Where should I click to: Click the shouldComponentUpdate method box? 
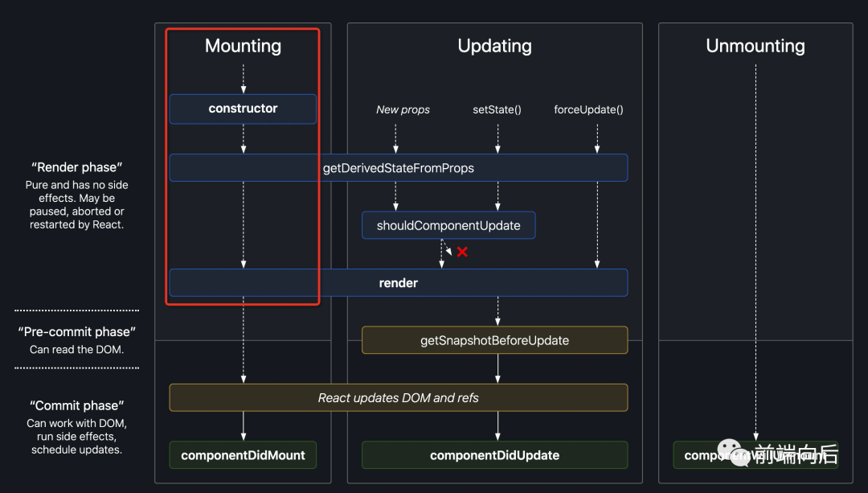[448, 225]
